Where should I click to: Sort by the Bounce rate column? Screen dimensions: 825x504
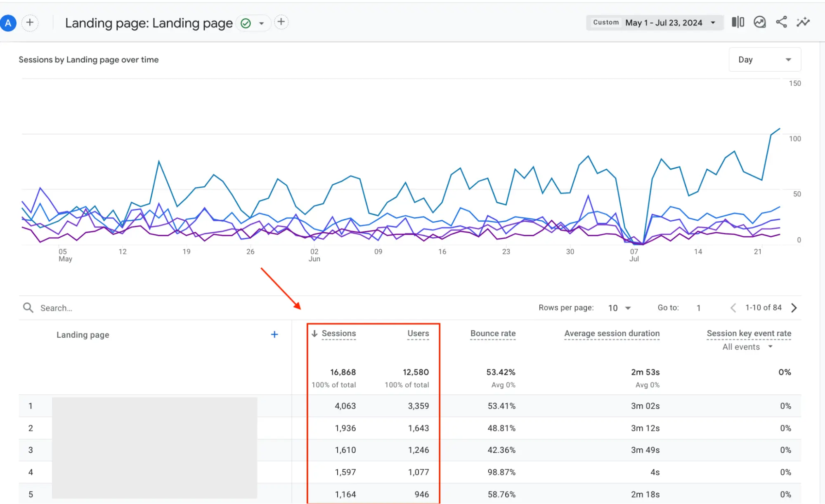[493, 333]
